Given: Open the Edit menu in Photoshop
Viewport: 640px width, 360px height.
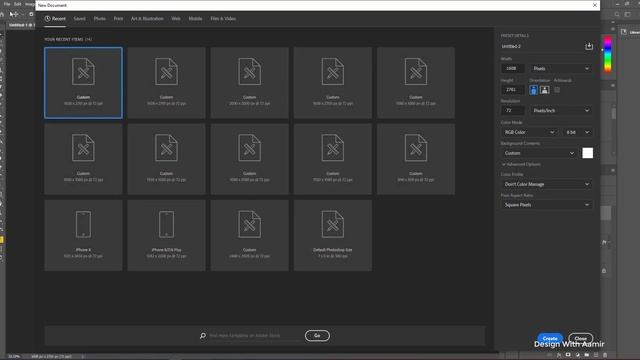Looking at the screenshot, I should point(18,4).
